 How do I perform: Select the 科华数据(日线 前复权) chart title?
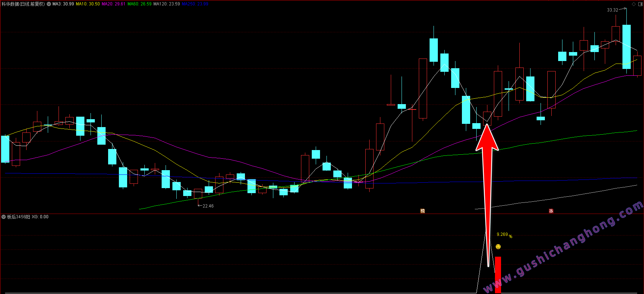(23, 4)
